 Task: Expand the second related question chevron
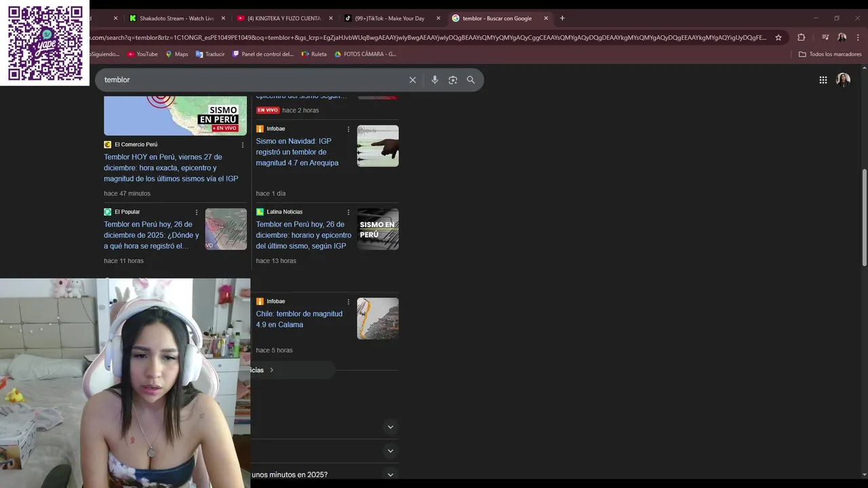point(390,451)
